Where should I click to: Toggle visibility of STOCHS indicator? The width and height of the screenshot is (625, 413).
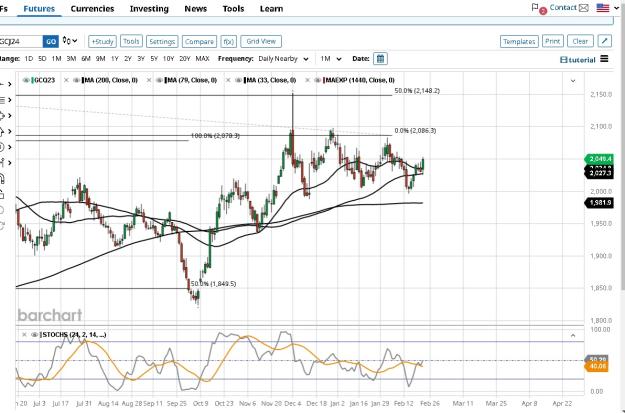34,334
